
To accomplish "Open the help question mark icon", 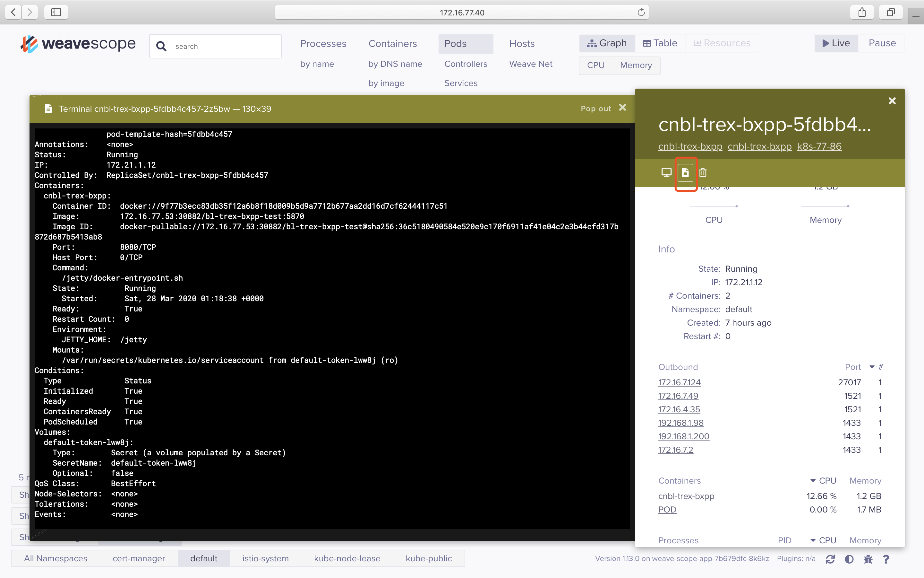I will 886,559.
